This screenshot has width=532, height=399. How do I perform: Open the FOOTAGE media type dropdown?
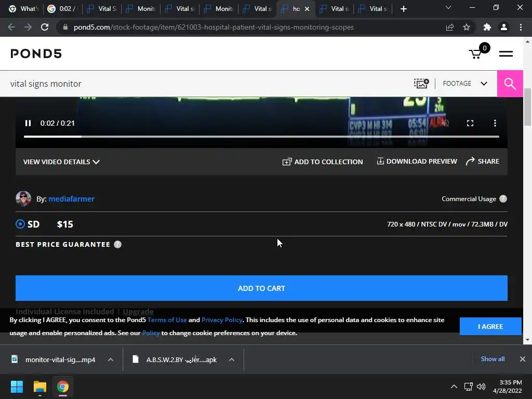pyautogui.click(x=465, y=84)
